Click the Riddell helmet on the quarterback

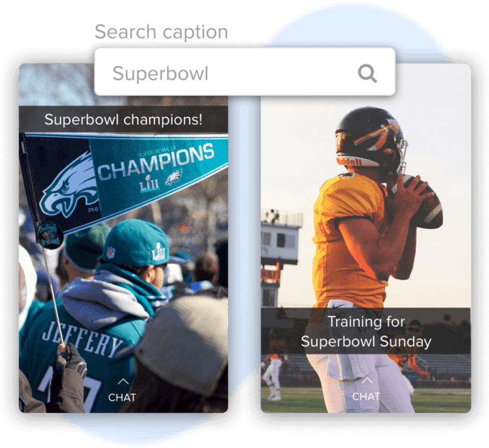[371, 137]
